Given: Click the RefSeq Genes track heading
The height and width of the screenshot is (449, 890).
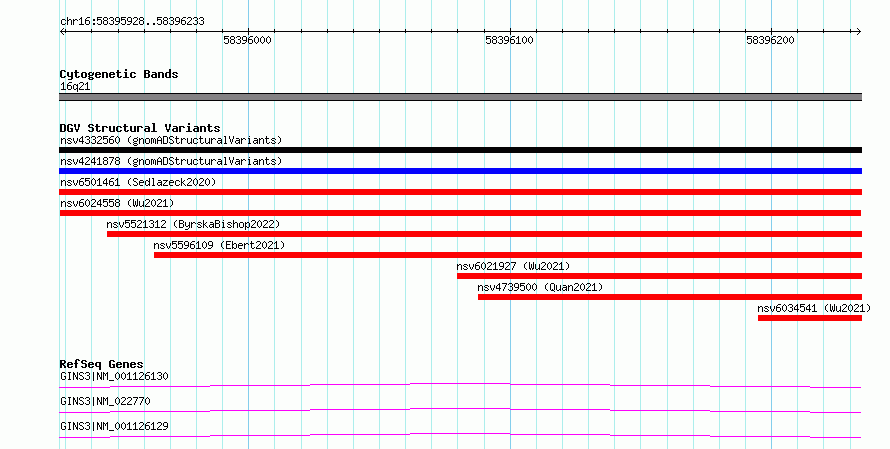Looking at the screenshot, I should click(x=101, y=364).
